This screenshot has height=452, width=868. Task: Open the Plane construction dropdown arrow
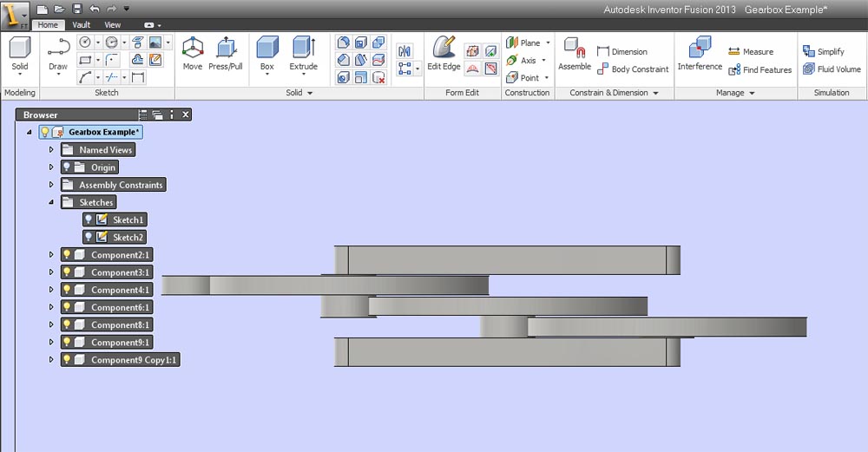[548, 43]
